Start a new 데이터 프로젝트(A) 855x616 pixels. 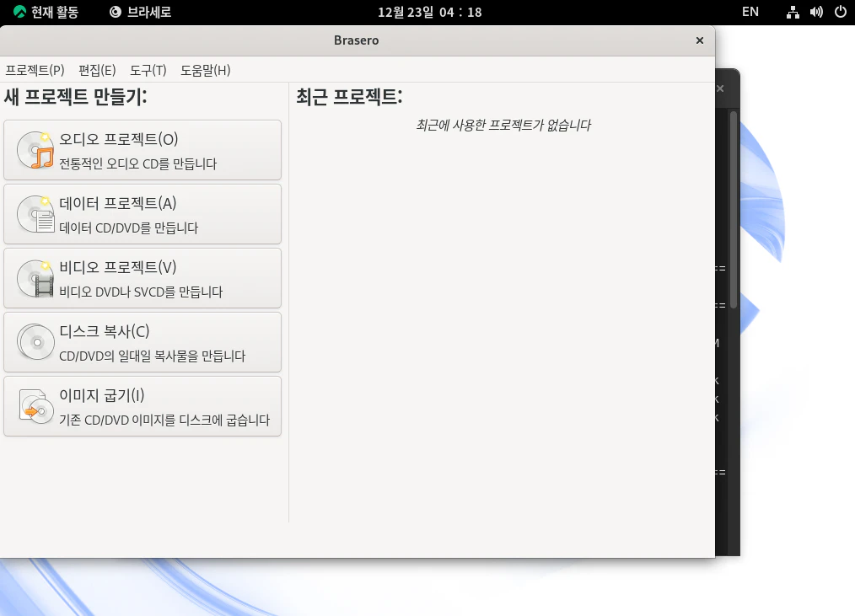(142, 214)
